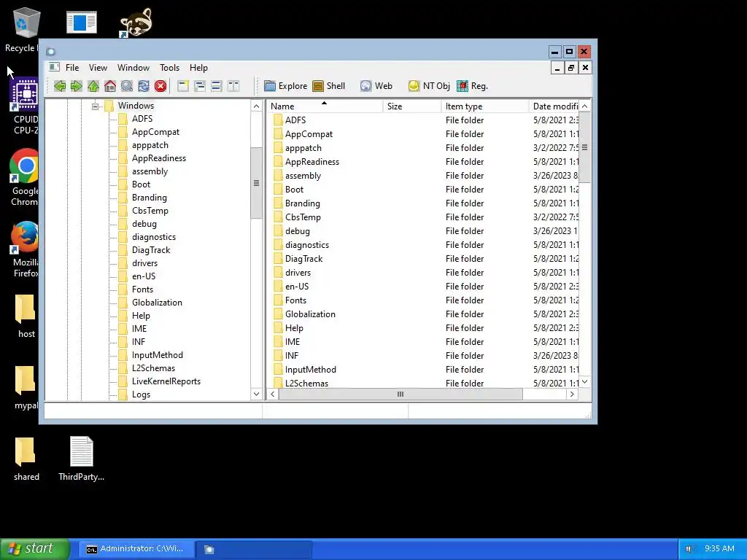Refresh the current view

144,86
